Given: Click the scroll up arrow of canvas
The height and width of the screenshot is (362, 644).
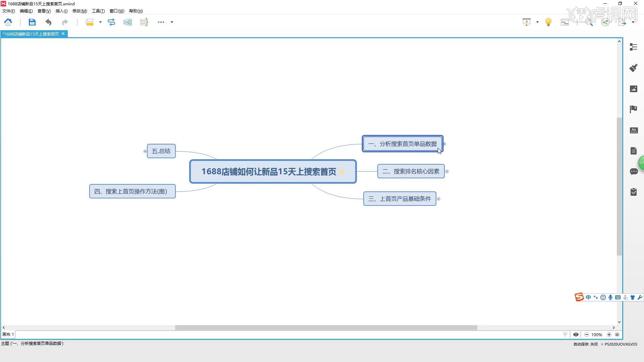Looking at the screenshot, I should coord(619,41).
